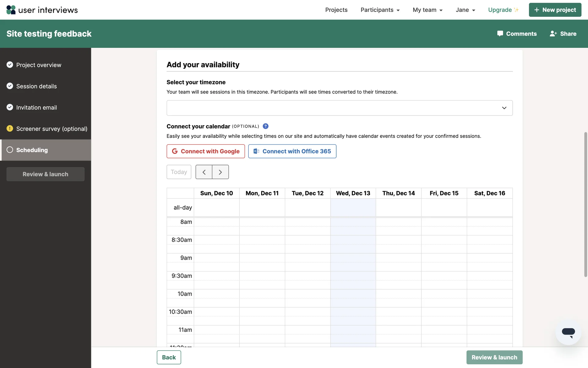Advance to next week with right arrow
The image size is (588, 368).
coord(220,172)
